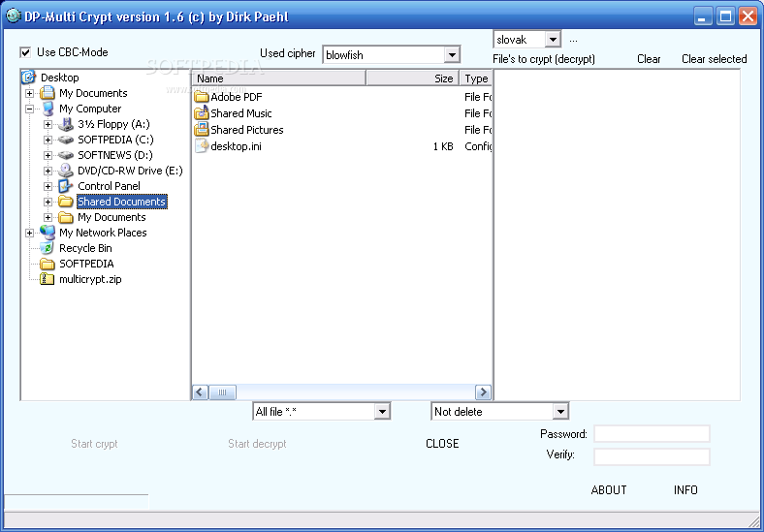
Task: Expand the DVD/CD-RW Drive (E:) node
Action: point(48,171)
